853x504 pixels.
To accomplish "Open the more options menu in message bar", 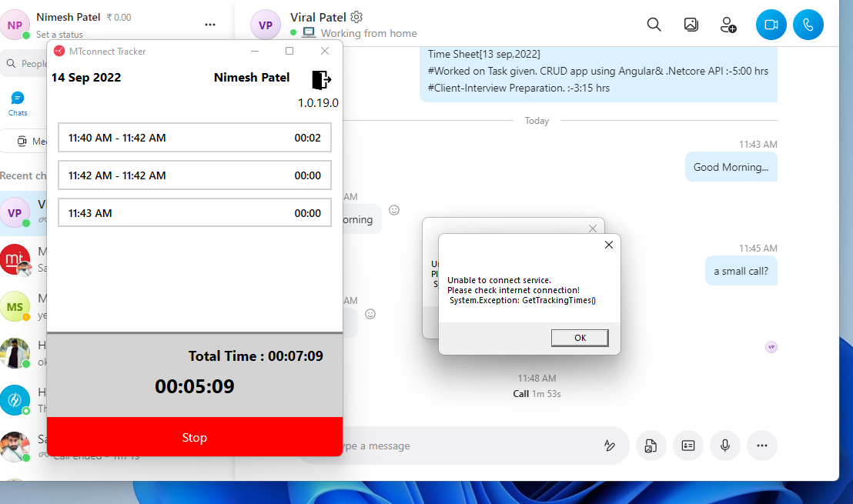I will pyautogui.click(x=761, y=446).
